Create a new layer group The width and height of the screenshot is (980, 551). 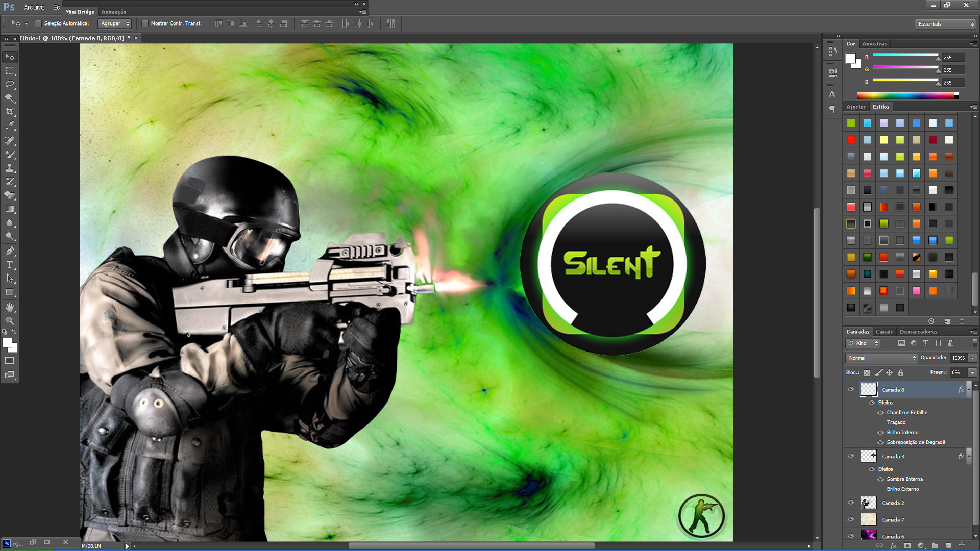[935, 546]
